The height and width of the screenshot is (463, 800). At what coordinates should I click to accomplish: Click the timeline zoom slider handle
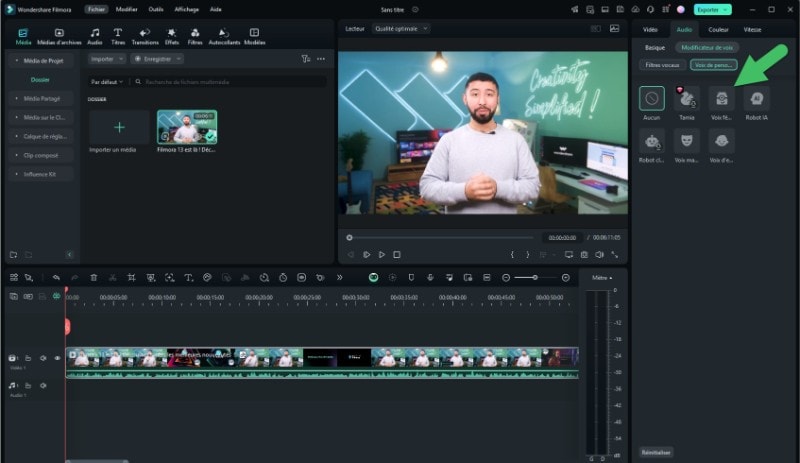click(x=535, y=278)
